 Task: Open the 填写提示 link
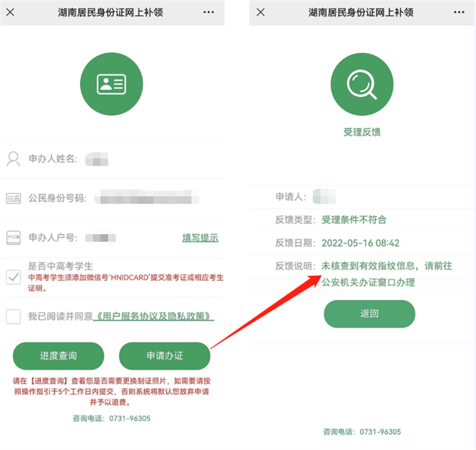201,238
